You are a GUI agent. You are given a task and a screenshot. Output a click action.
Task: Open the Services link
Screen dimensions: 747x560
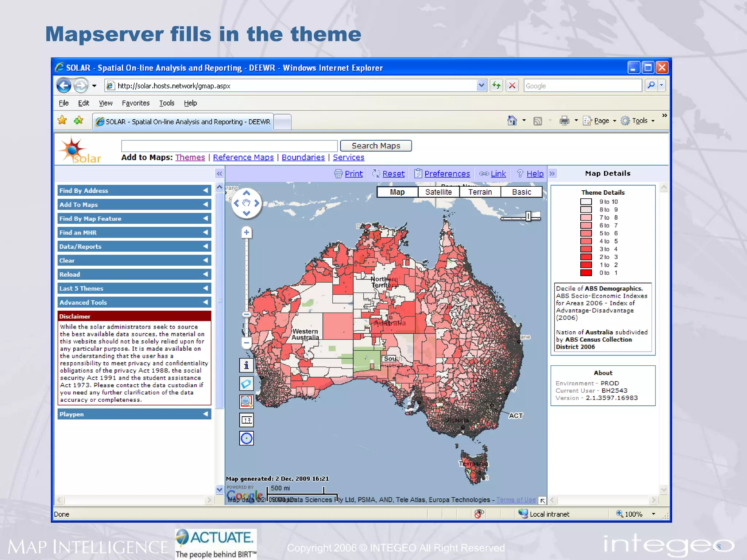pos(348,157)
